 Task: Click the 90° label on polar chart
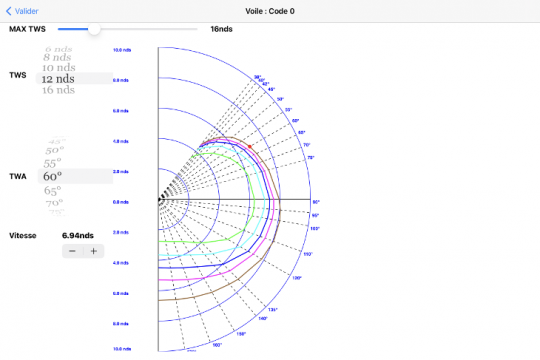(x=316, y=202)
